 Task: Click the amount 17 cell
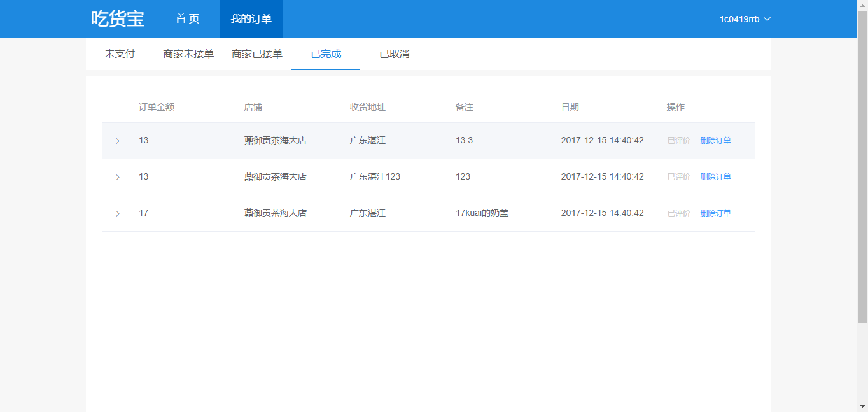(x=144, y=213)
